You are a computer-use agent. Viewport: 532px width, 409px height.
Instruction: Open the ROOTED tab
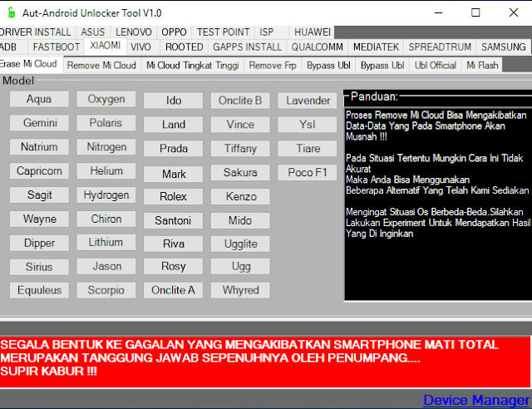185,47
